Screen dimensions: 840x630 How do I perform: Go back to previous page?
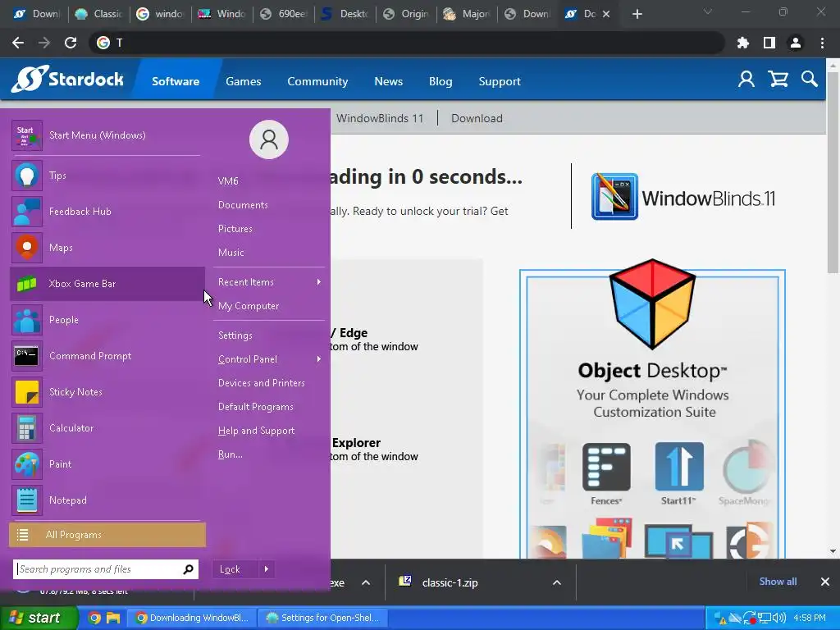tap(18, 43)
